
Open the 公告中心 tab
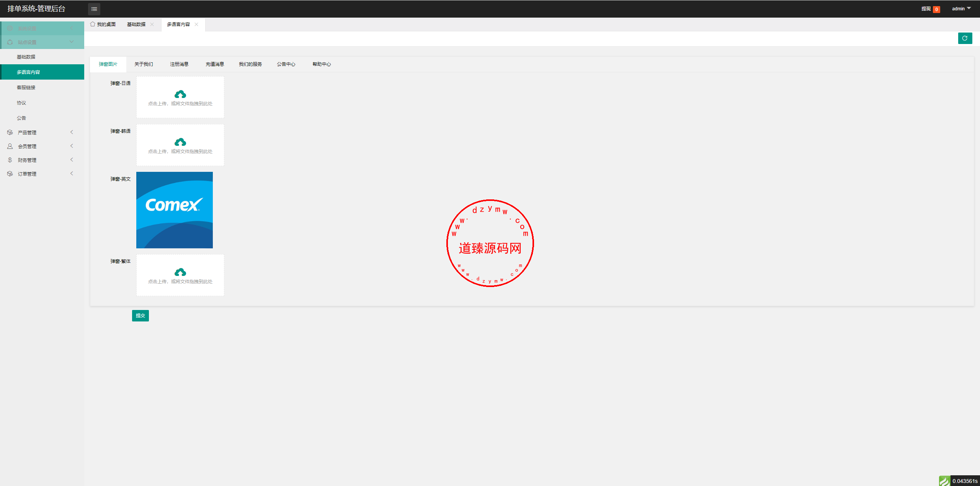click(x=286, y=64)
